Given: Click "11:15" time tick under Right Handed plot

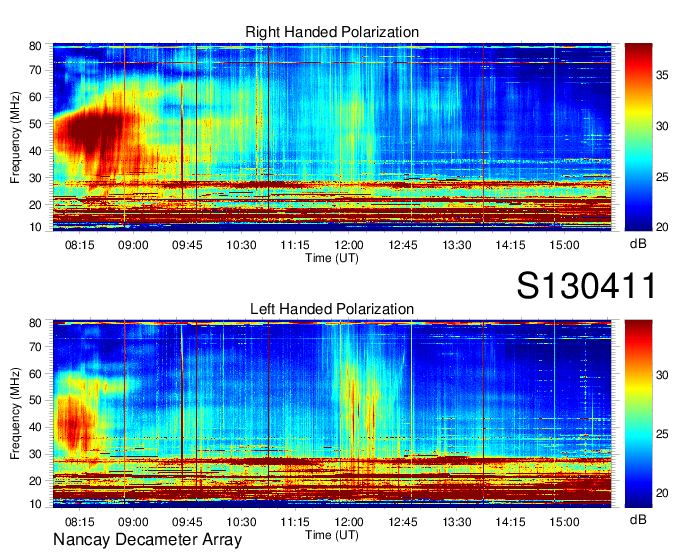Looking at the screenshot, I should pyautogui.click(x=295, y=245).
